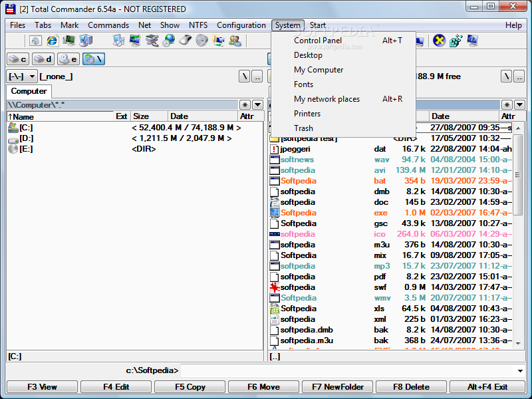Click left panel favorites asterisk button

click(x=245, y=105)
